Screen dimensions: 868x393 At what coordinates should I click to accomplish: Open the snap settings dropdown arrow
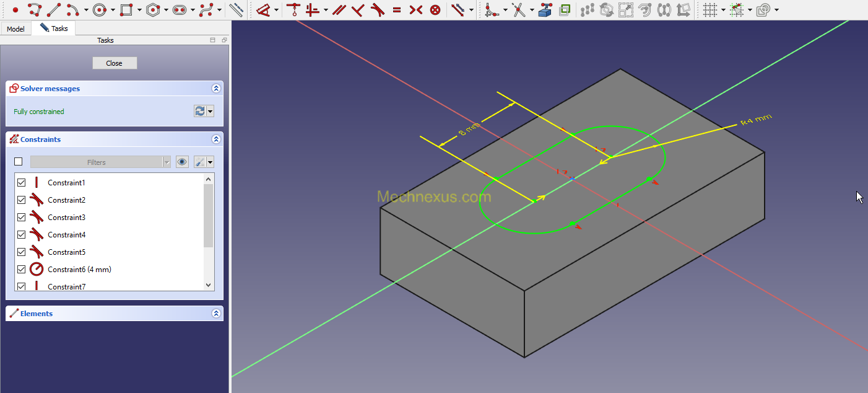[x=750, y=10]
